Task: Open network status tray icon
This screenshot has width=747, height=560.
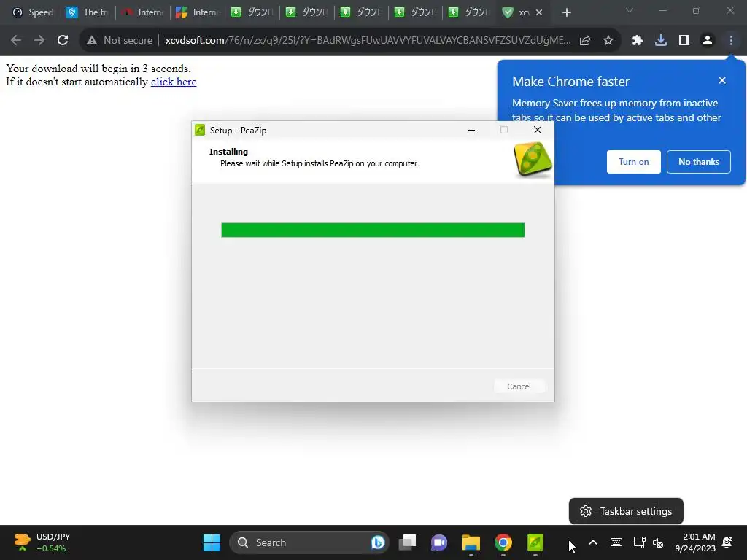Action: click(639, 542)
